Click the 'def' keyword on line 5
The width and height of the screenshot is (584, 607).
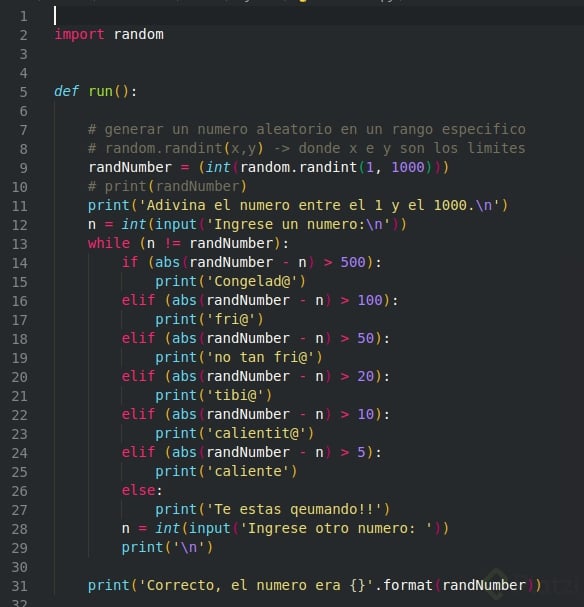[x=66, y=91]
